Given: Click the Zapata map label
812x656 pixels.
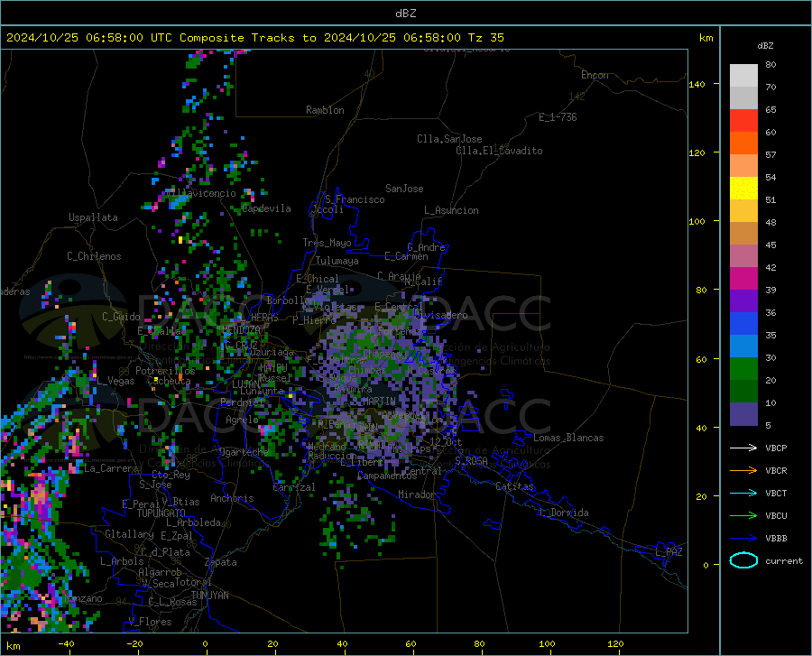Looking at the screenshot, I should point(221,562).
